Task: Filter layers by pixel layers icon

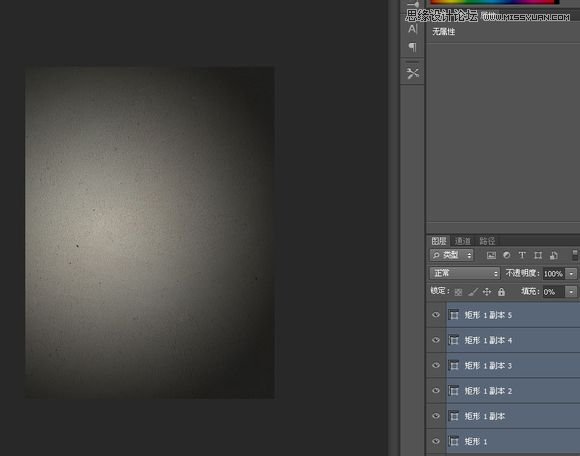Action: pos(491,255)
